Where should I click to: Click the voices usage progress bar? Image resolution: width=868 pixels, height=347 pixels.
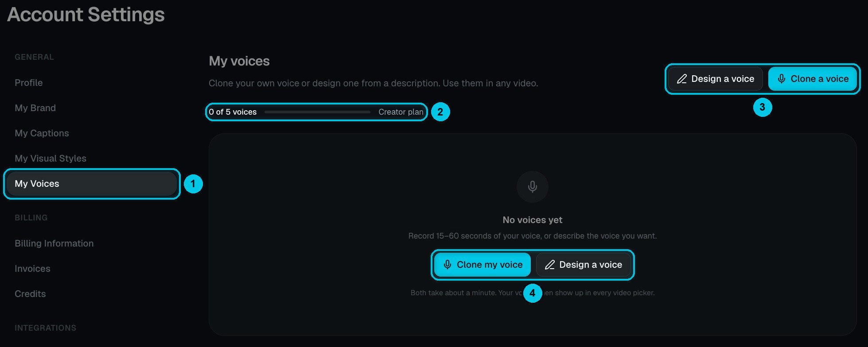[x=317, y=112]
